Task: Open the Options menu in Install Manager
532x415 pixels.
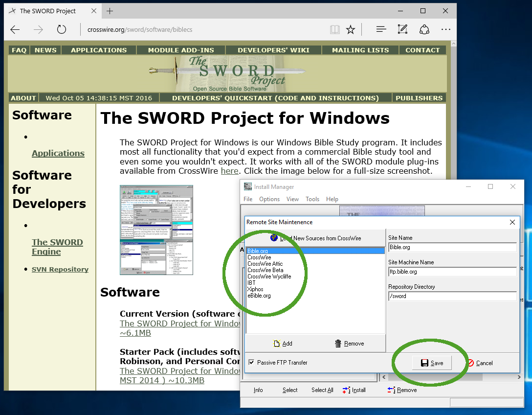Action: [x=269, y=199]
